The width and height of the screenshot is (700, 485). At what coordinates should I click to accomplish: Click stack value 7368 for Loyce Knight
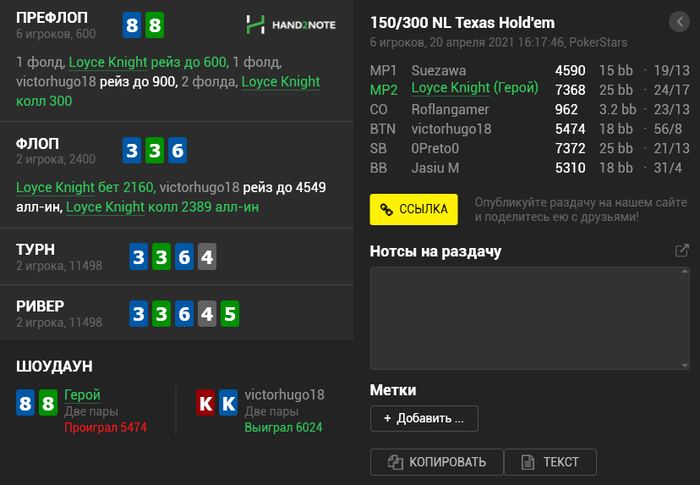570,90
